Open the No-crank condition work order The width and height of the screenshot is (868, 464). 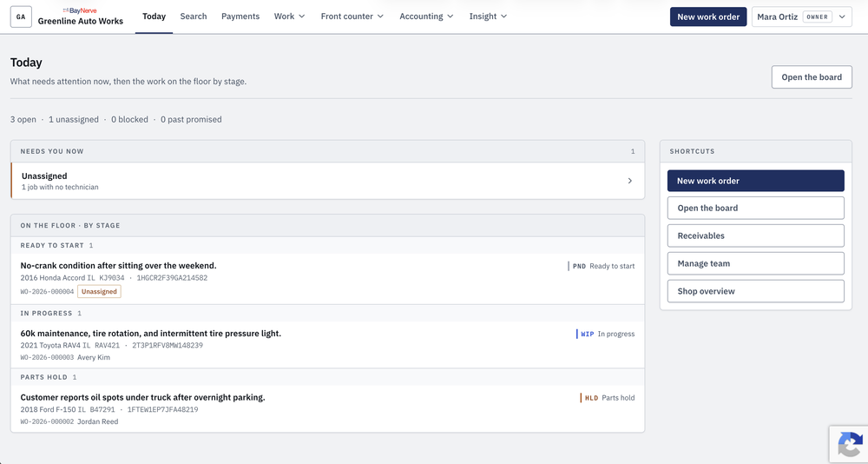[328, 278]
